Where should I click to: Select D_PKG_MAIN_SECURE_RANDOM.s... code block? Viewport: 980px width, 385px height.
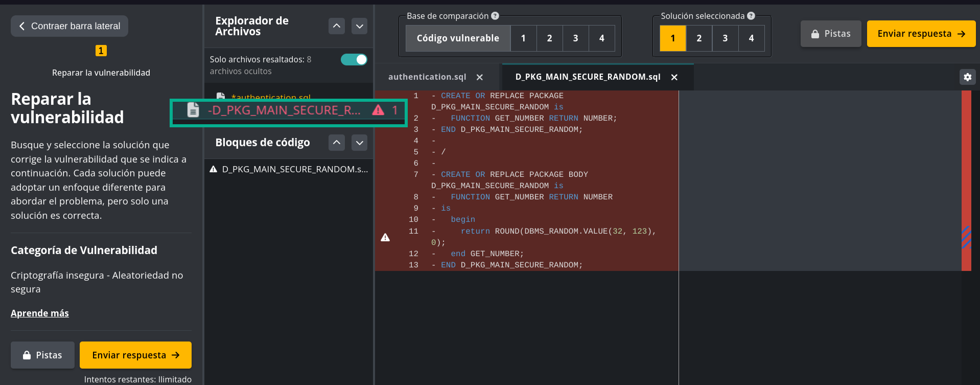289,169
